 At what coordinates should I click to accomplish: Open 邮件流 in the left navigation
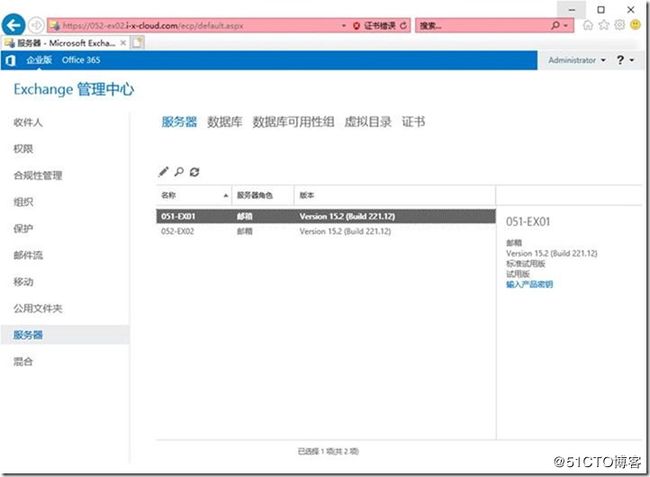pyautogui.click(x=28, y=255)
